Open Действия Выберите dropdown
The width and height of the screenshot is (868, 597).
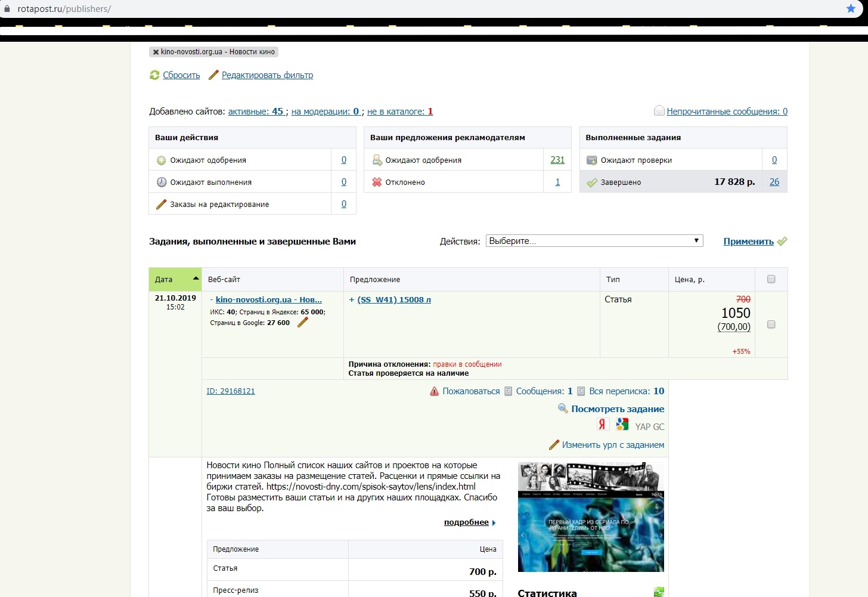click(x=594, y=241)
